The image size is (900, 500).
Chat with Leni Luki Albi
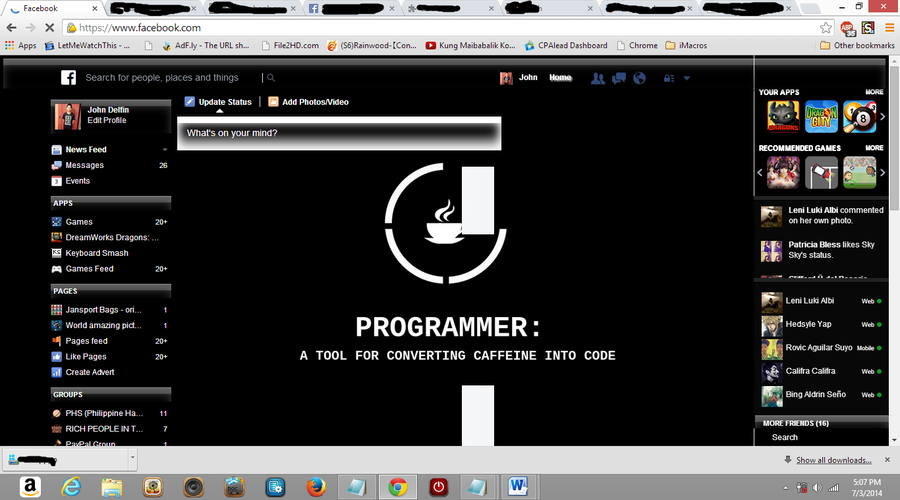(x=821, y=301)
